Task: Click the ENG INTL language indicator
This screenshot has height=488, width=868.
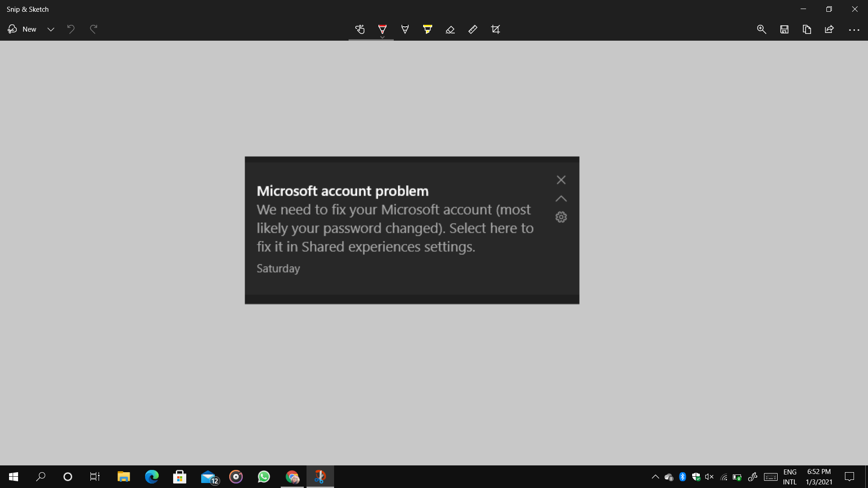Action: click(x=790, y=477)
